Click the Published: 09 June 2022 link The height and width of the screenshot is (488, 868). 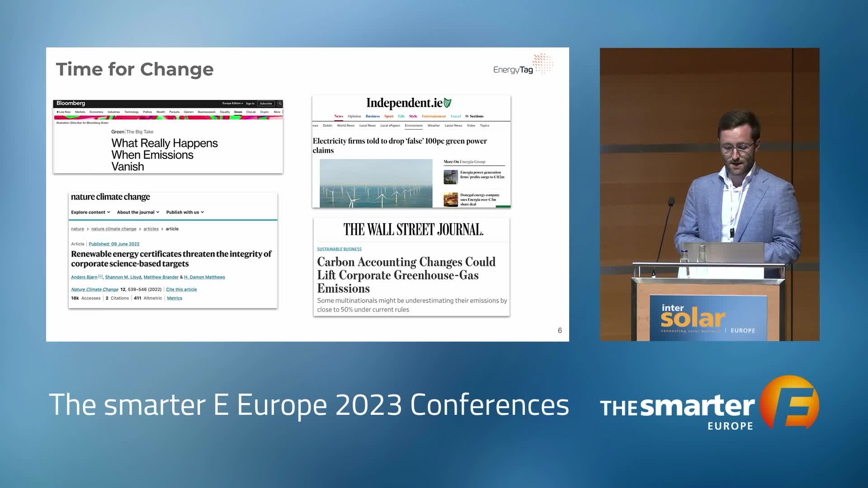[x=114, y=244]
